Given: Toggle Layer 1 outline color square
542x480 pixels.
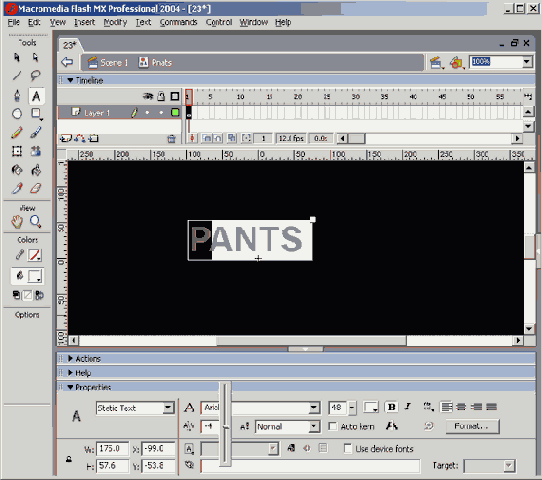Looking at the screenshot, I should click(175, 112).
